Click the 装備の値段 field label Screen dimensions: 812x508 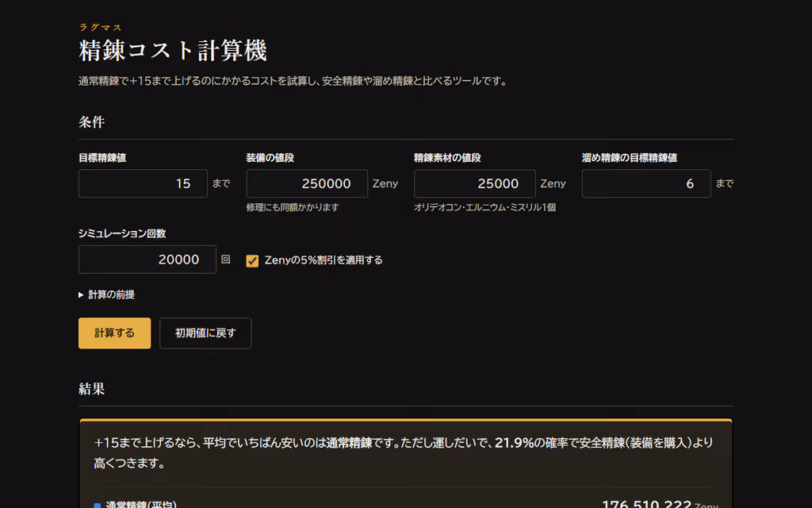pyautogui.click(x=270, y=158)
